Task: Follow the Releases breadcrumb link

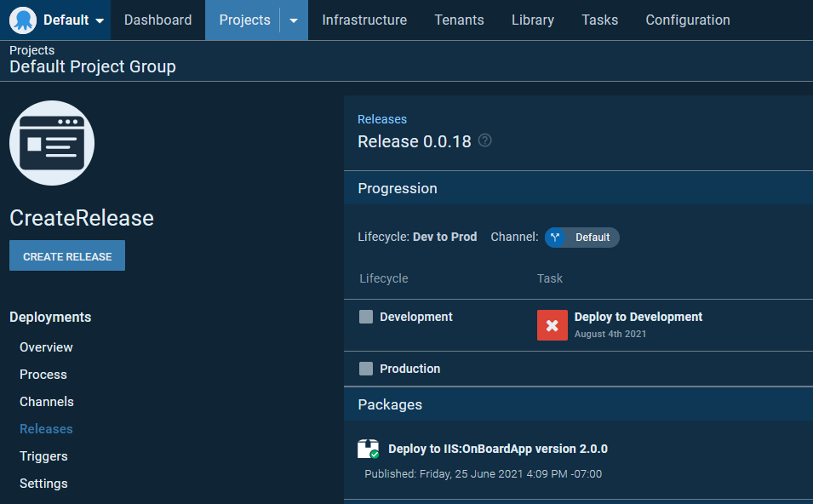Action: click(x=382, y=119)
